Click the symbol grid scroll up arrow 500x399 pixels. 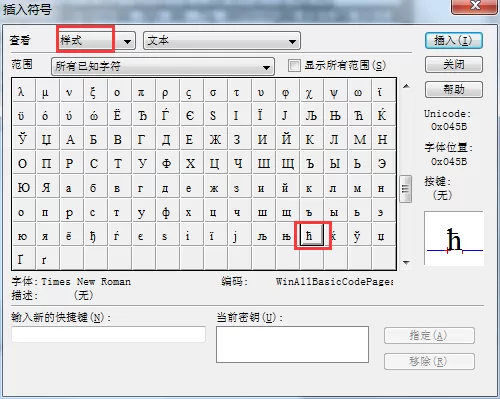tap(406, 86)
